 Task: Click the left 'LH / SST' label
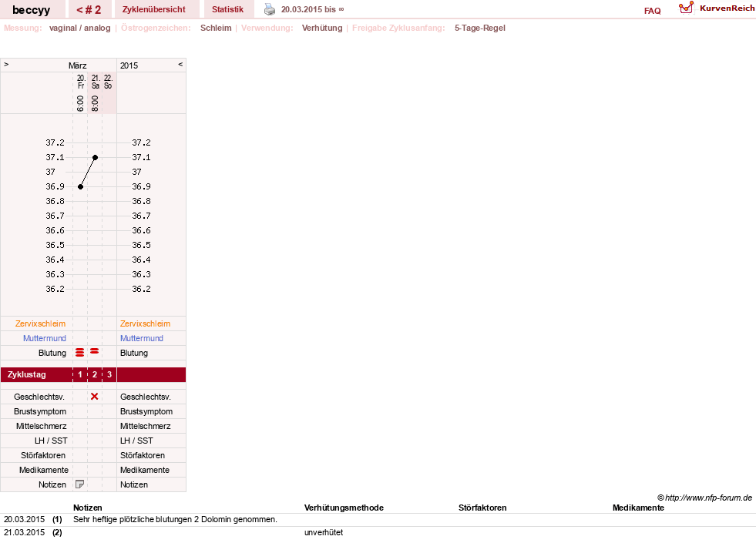pyautogui.click(x=51, y=441)
